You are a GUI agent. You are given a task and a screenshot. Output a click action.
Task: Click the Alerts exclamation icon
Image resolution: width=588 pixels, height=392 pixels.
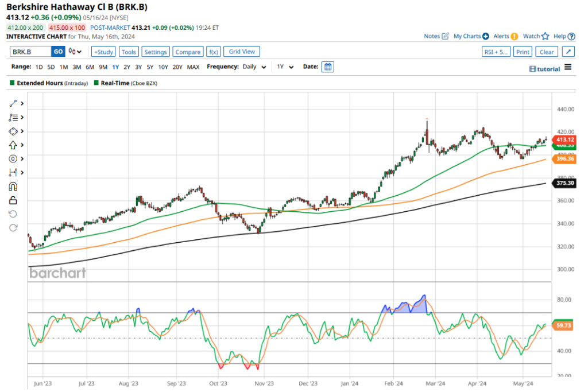point(514,36)
